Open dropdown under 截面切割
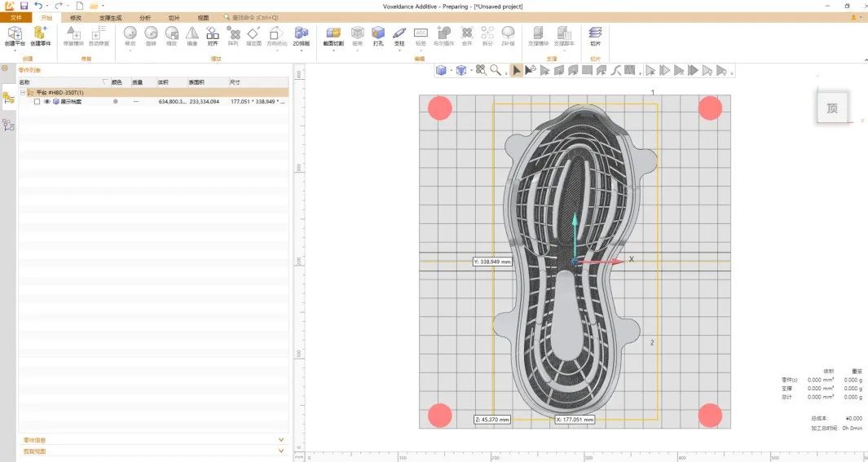The image size is (868, 462). coord(333,50)
